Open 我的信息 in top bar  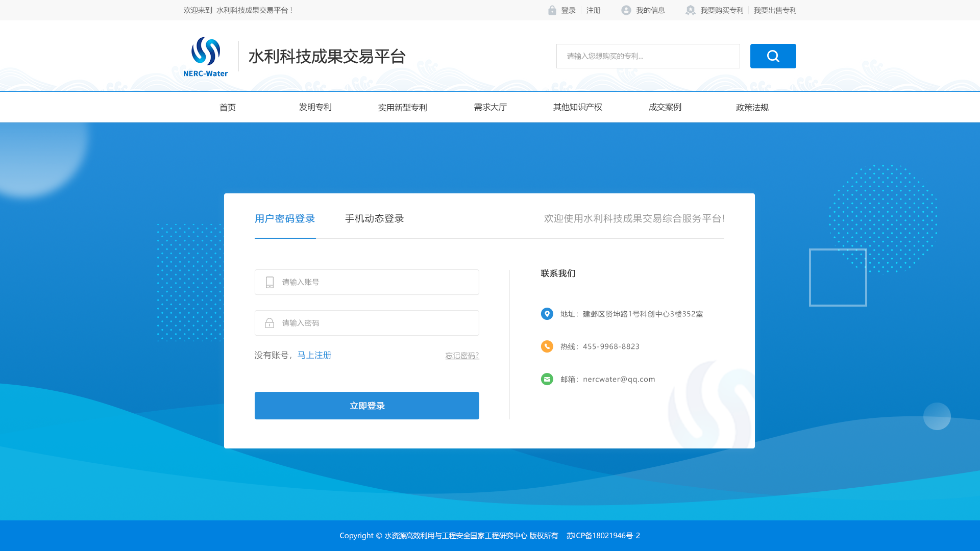pyautogui.click(x=650, y=10)
